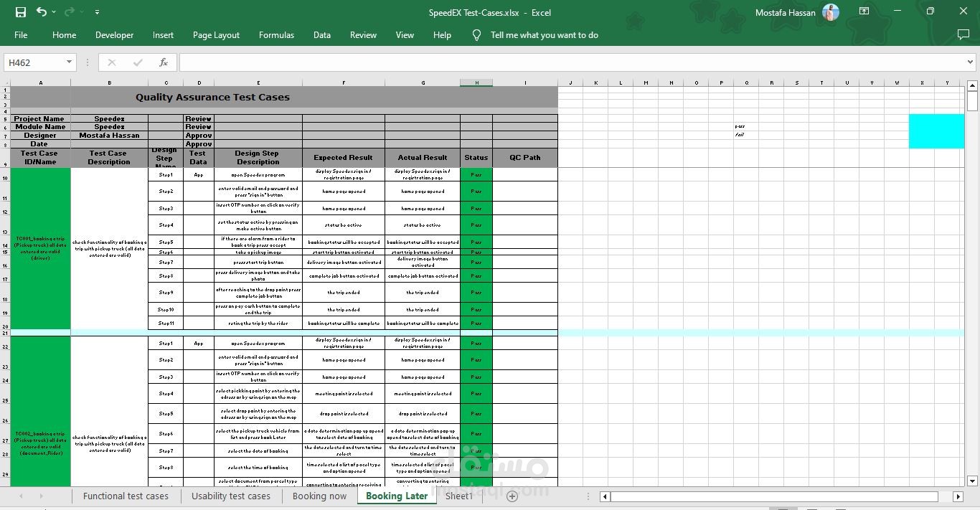Click the vertical scrollbar down arrow
980x510 pixels.
(x=972, y=481)
